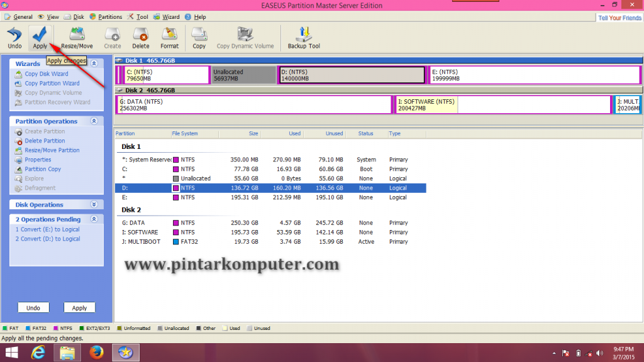The width and height of the screenshot is (644, 362).
Task: Select the E: row in partition list
Action: click(x=270, y=197)
